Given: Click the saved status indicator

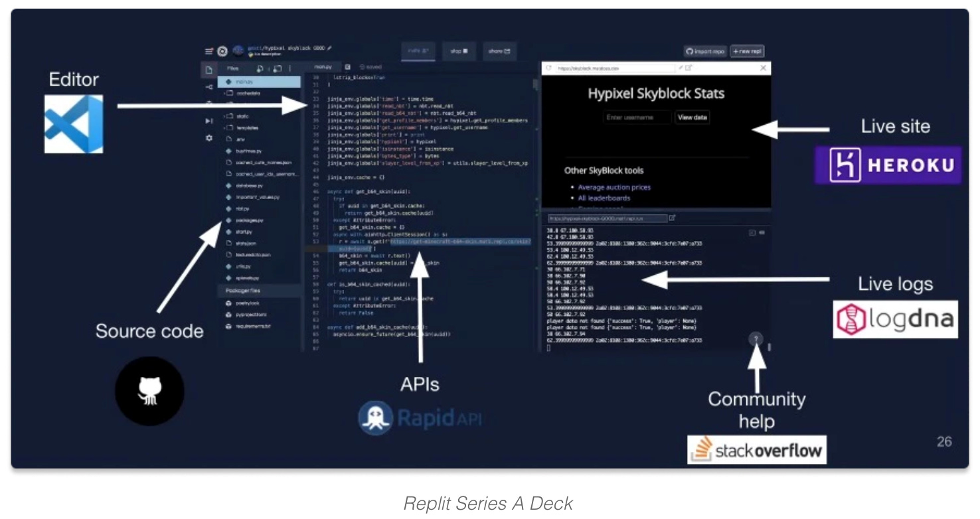Looking at the screenshot, I should coord(370,67).
